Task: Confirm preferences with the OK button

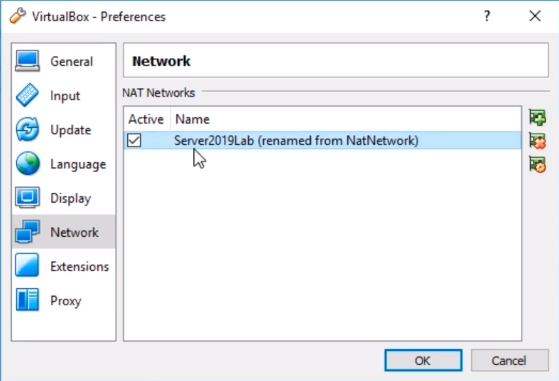Action: 423,360
